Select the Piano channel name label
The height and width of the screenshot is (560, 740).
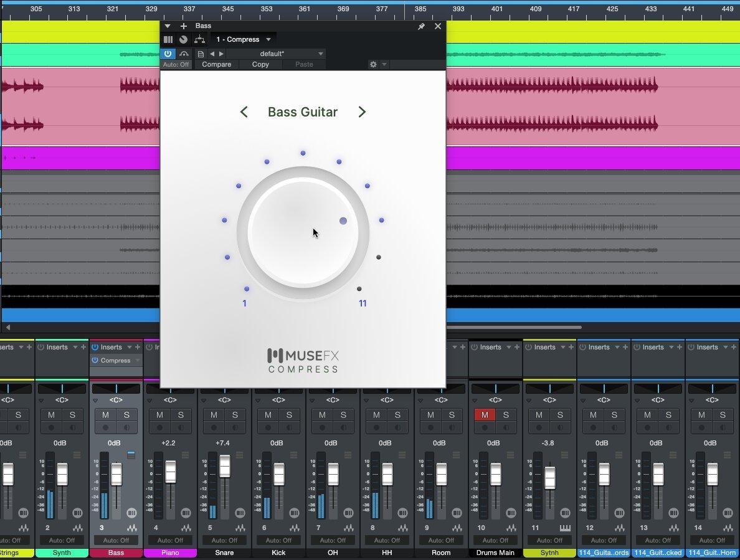(170, 553)
